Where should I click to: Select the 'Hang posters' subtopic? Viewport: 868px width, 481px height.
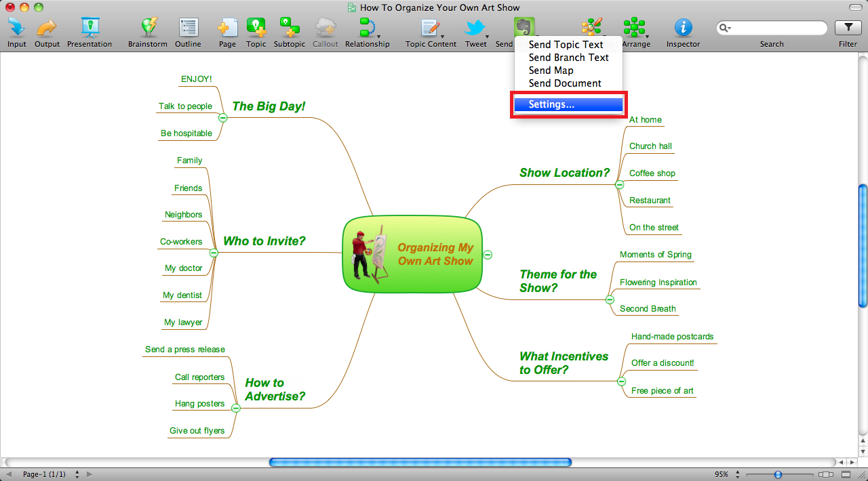coord(200,404)
